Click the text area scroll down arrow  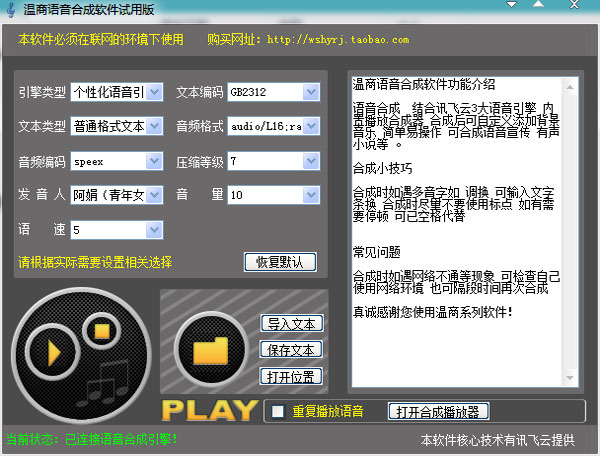pyautogui.click(x=570, y=378)
